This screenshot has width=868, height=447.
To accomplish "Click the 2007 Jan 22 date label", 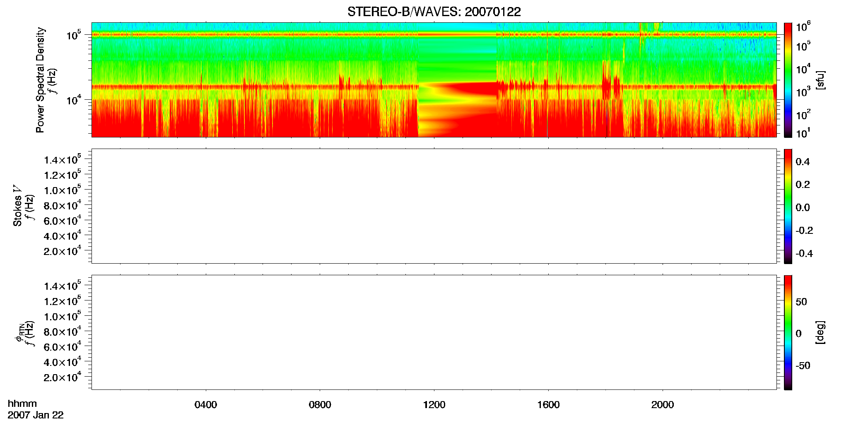I will (x=36, y=415).
